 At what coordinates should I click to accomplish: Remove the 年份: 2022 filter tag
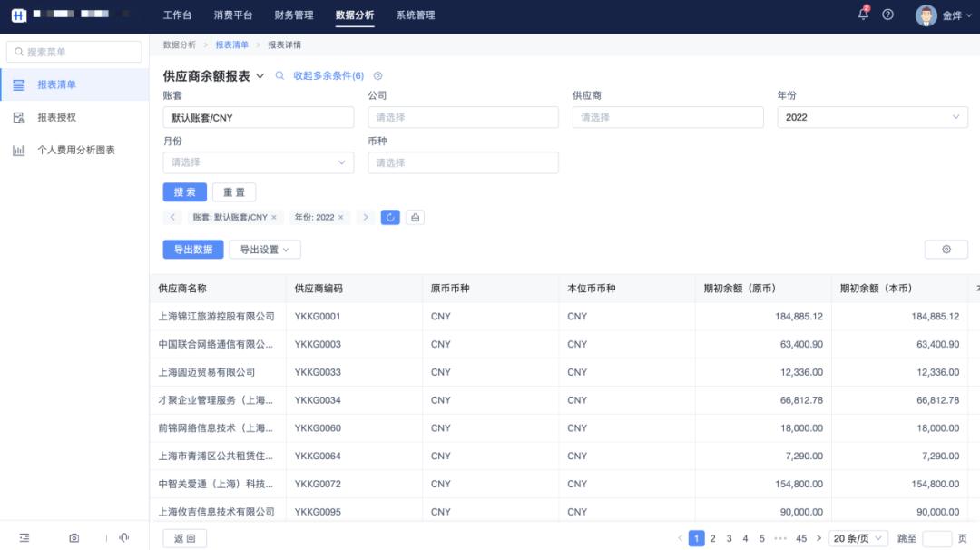[x=341, y=217]
